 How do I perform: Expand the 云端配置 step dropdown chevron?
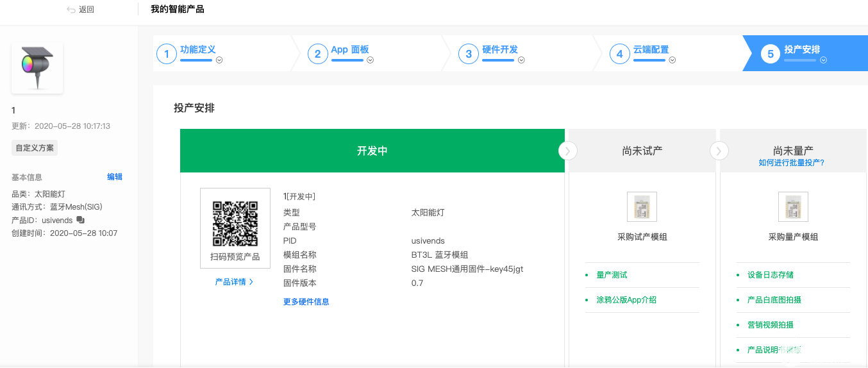point(672,60)
